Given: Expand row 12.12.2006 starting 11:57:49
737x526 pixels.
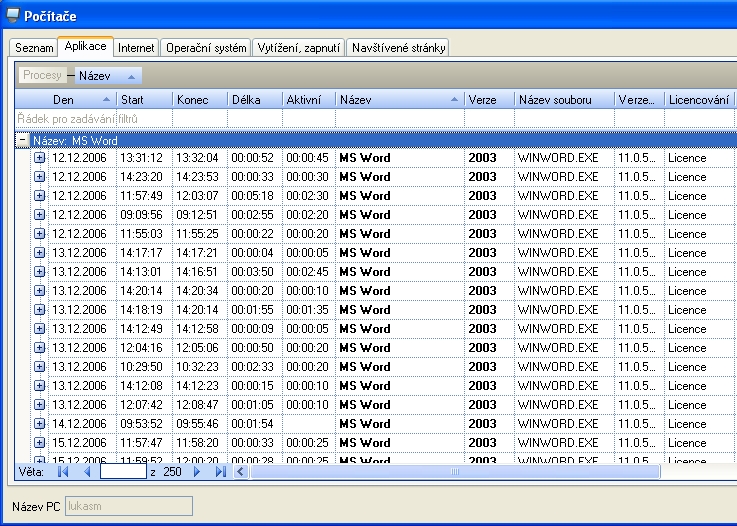Looking at the screenshot, I should [39, 196].
